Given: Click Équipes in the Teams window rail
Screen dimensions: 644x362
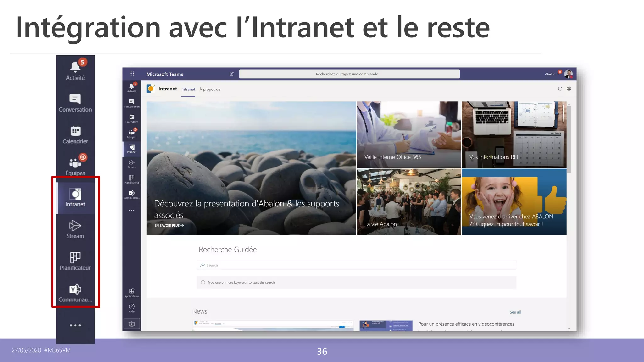Looking at the screenshot, I should (x=132, y=134).
